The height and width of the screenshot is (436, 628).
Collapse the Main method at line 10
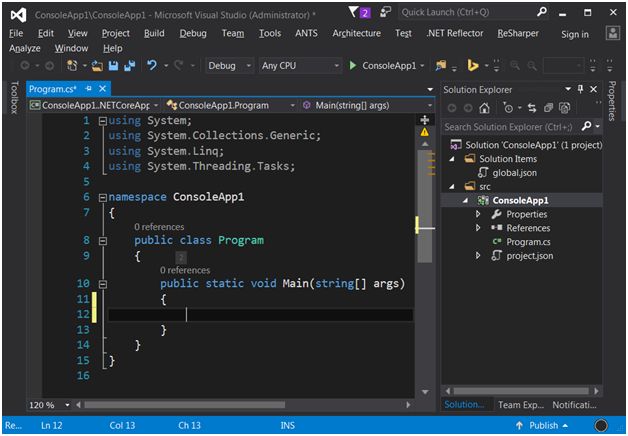coord(103,284)
